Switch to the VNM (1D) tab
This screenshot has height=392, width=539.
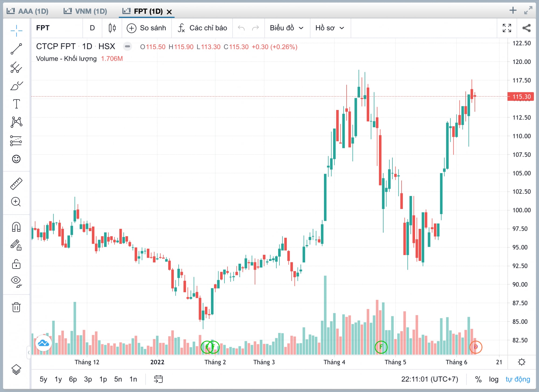[x=85, y=11]
